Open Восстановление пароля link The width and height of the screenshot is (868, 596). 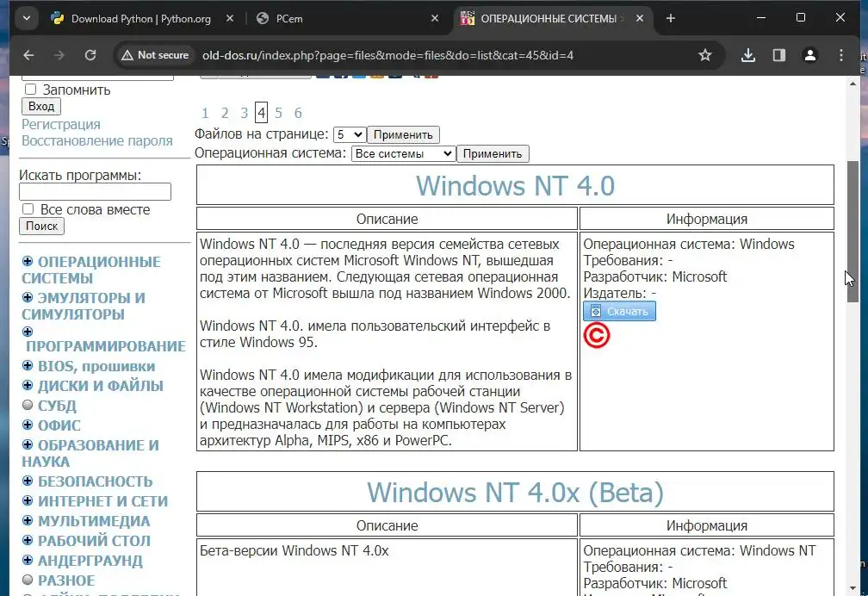96,140
